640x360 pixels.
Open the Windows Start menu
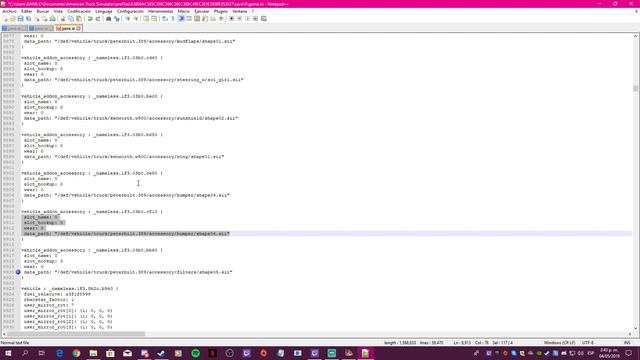click(x=8, y=353)
